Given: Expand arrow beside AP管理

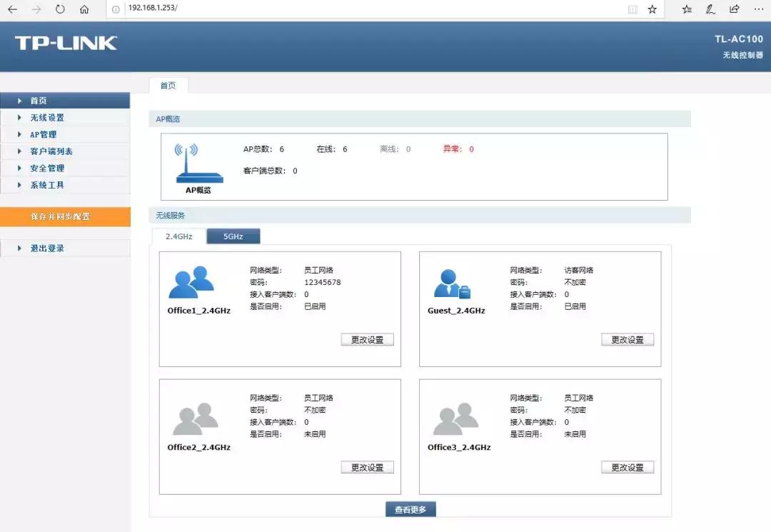Looking at the screenshot, I should (20, 134).
